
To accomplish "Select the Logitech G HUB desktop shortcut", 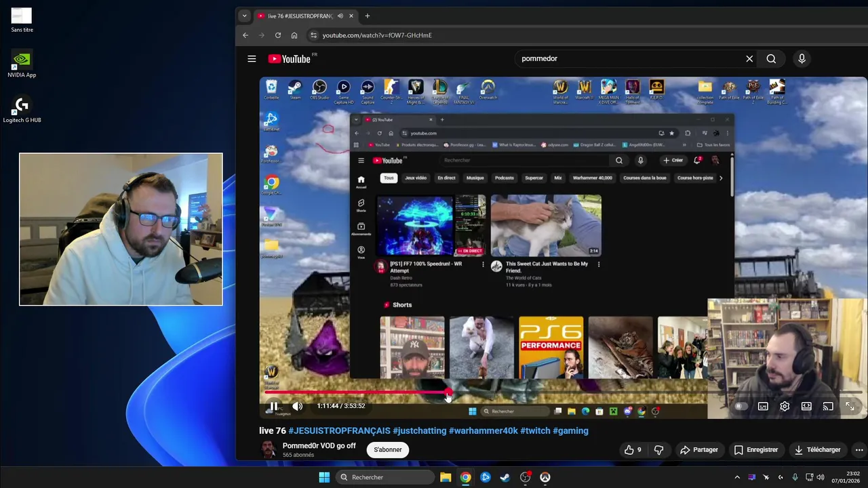I will click(x=22, y=110).
